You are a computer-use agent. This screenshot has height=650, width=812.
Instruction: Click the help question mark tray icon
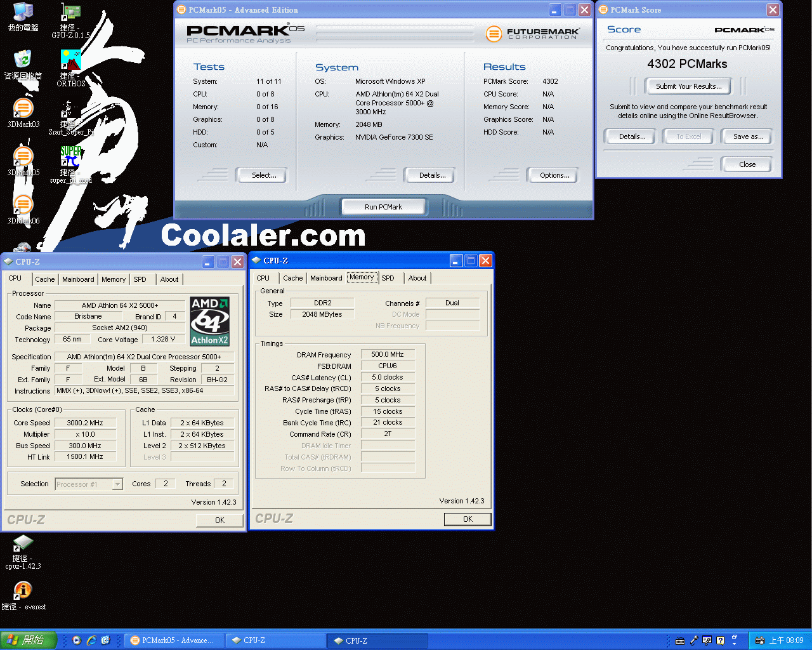(x=721, y=640)
